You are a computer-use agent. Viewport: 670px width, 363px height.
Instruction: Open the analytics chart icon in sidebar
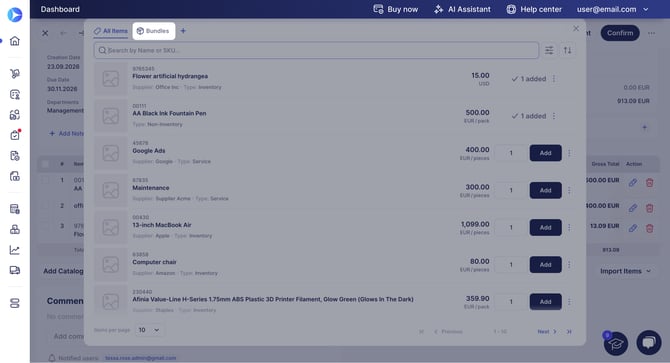(15, 250)
